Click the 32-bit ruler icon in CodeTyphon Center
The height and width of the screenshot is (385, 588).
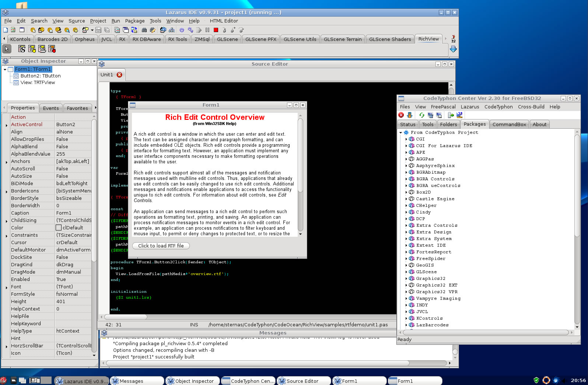coord(459,115)
